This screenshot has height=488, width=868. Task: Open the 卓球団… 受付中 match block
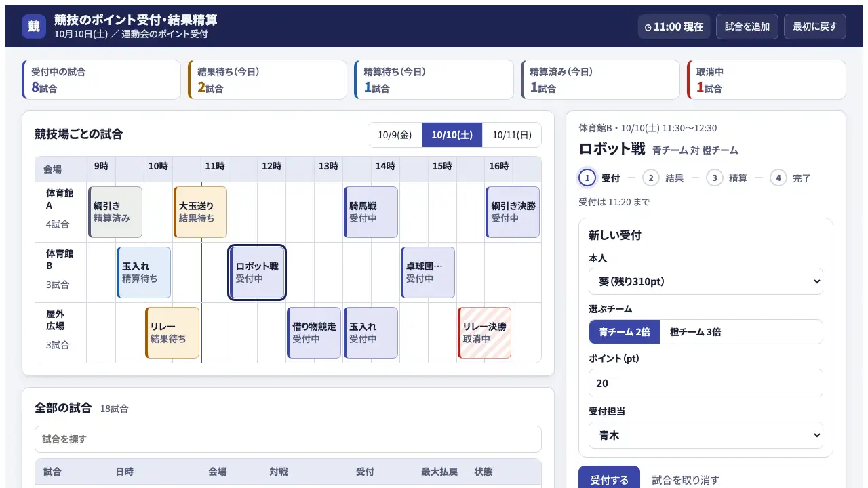tap(428, 272)
